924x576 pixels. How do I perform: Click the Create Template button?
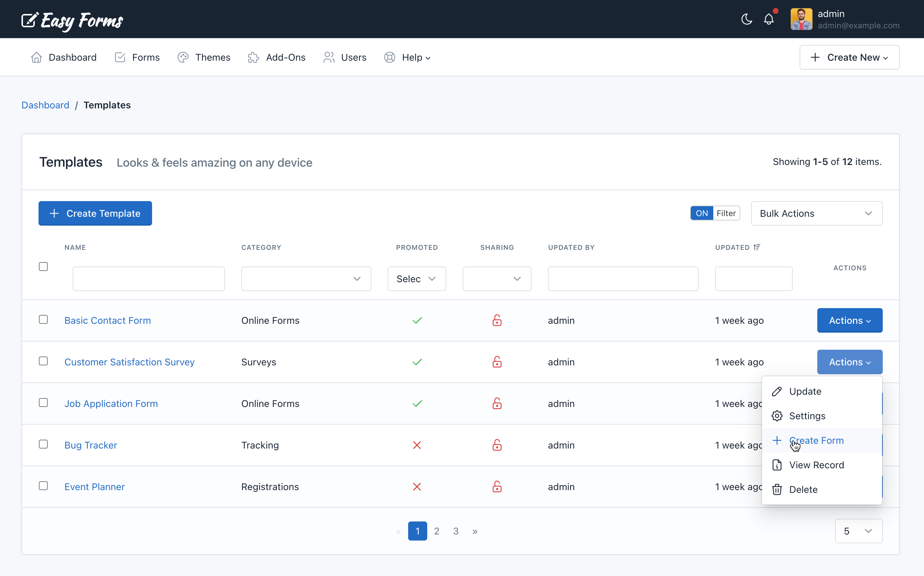click(x=95, y=213)
